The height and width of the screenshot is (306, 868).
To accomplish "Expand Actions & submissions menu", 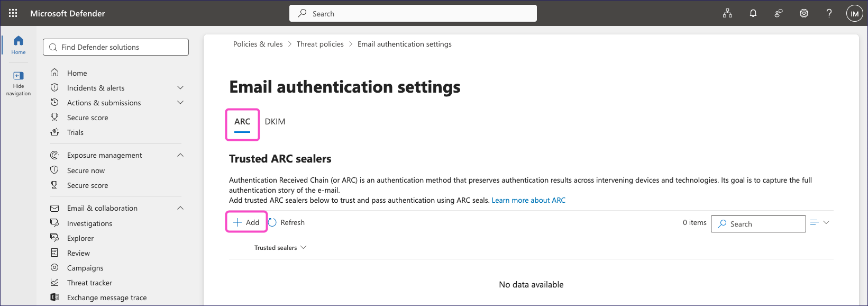I will 180,103.
